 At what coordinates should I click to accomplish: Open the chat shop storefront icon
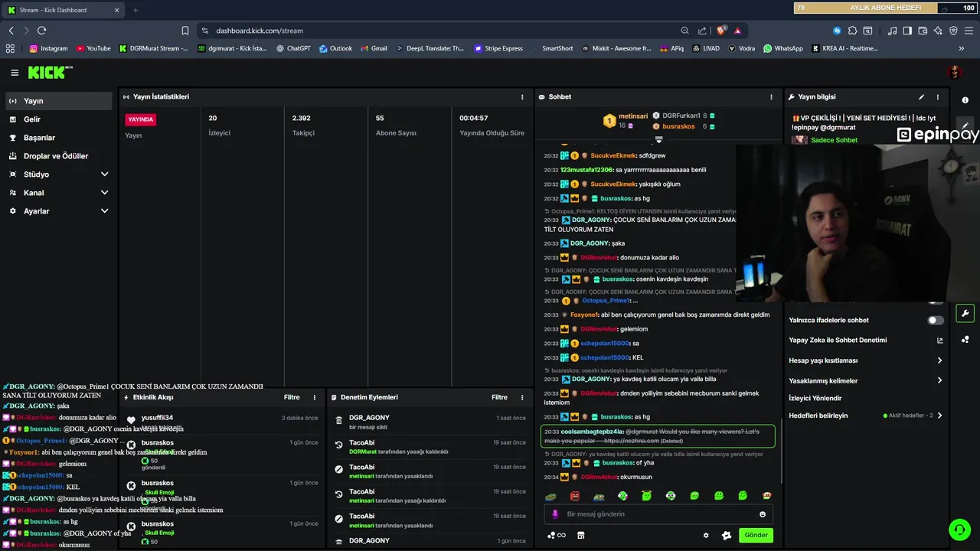[x=581, y=535]
